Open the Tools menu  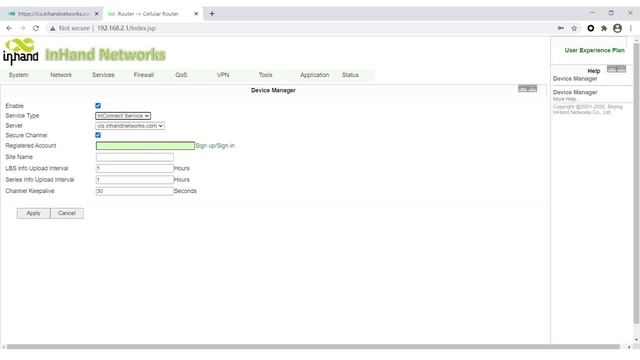[265, 75]
